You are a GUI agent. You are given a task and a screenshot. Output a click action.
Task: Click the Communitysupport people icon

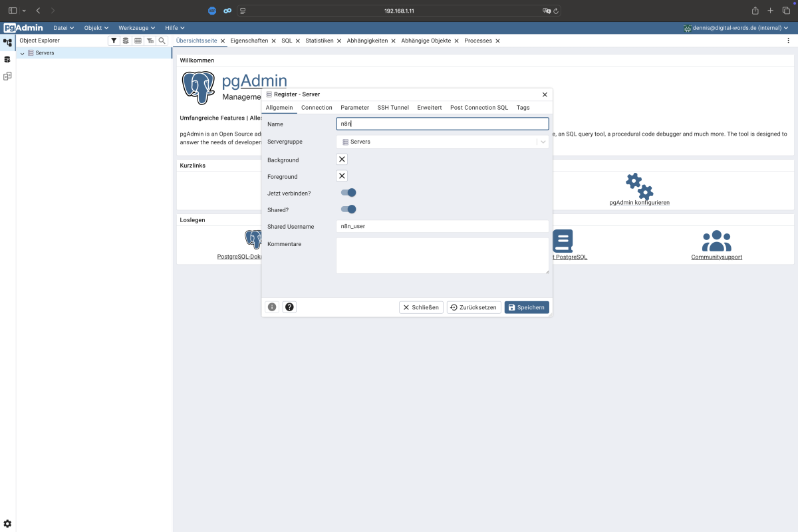click(716, 241)
